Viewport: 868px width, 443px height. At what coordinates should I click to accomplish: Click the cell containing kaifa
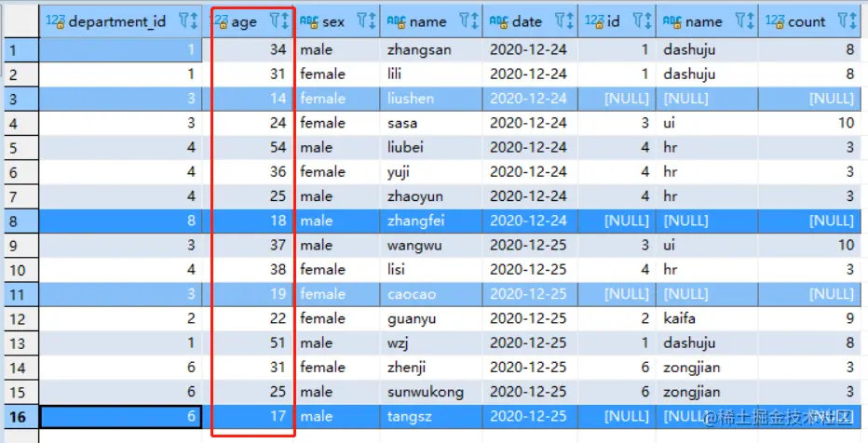(x=708, y=318)
